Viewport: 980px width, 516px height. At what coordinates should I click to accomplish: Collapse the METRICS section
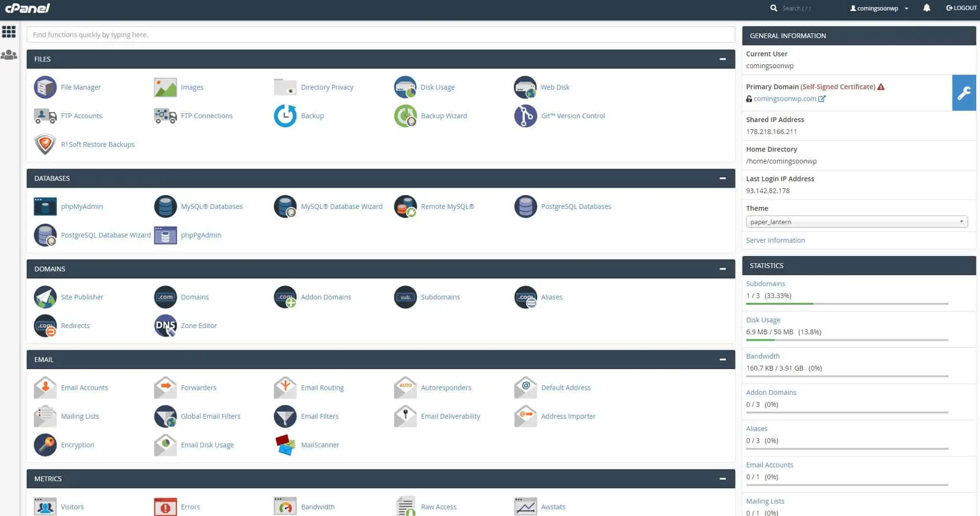[723, 479]
